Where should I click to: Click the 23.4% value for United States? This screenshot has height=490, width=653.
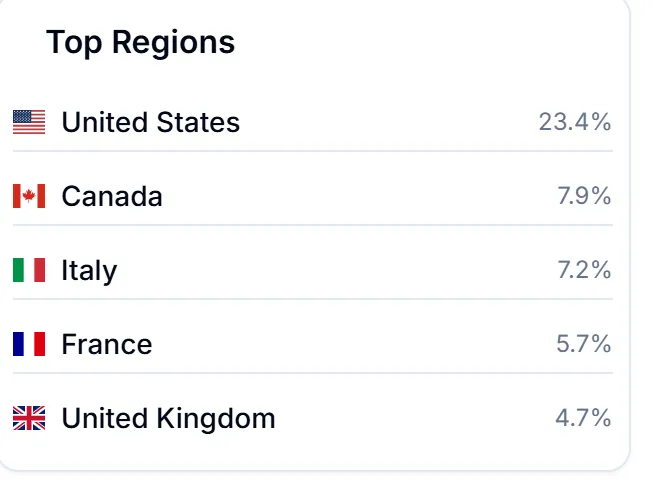click(x=574, y=123)
